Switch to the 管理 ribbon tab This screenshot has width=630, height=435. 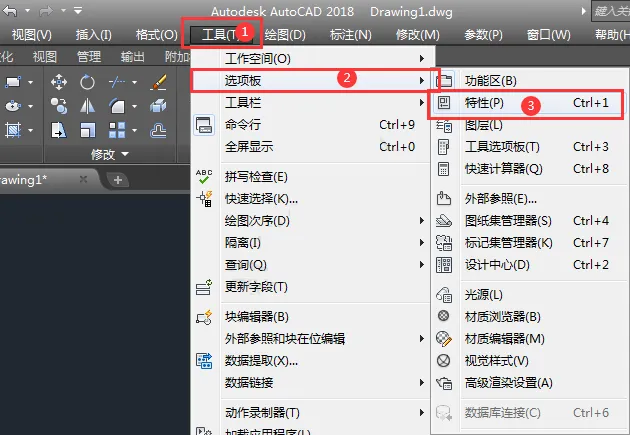tap(89, 57)
